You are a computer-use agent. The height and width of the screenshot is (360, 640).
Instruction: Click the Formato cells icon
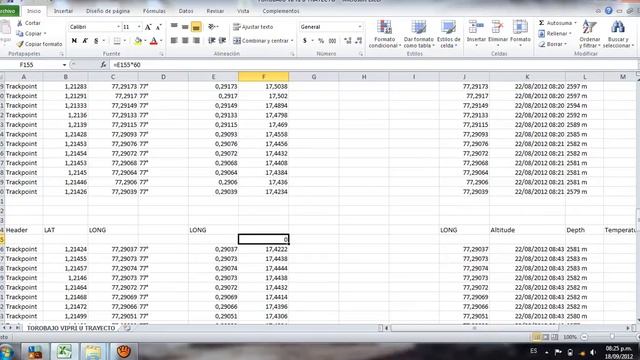point(520,27)
